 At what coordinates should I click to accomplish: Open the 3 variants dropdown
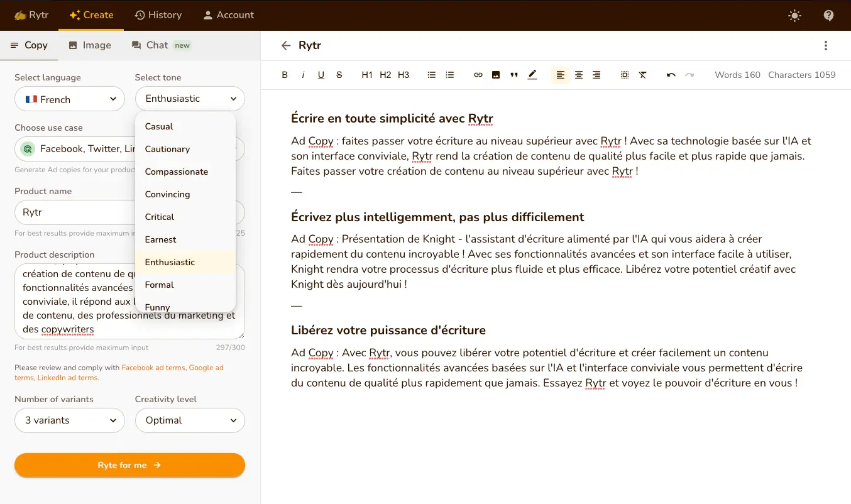pos(70,420)
